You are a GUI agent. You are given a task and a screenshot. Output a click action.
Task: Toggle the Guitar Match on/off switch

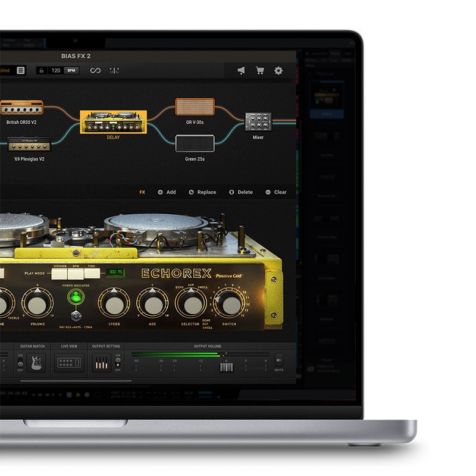click(x=20, y=362)
